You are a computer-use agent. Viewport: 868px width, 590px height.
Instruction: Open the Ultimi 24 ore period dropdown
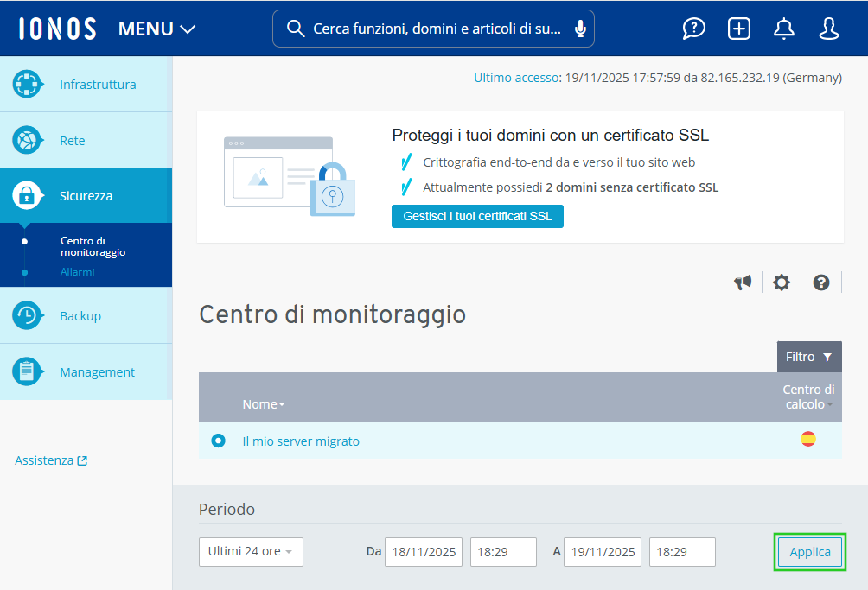[251, 551]
